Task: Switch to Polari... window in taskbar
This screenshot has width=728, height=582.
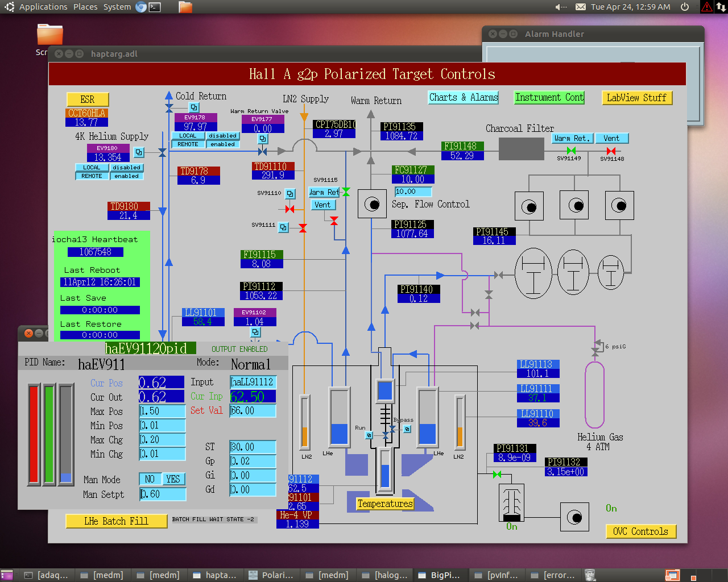Action: (271, 575)
